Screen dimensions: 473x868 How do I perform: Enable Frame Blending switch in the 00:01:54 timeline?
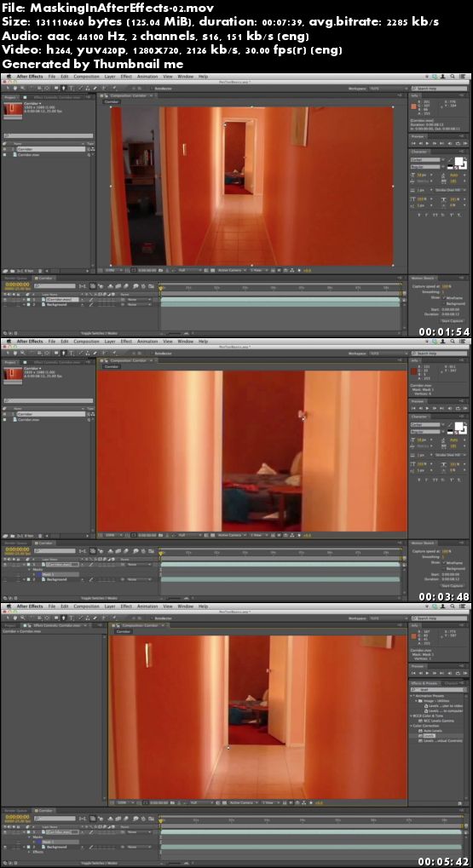click(x=118, y=285)
